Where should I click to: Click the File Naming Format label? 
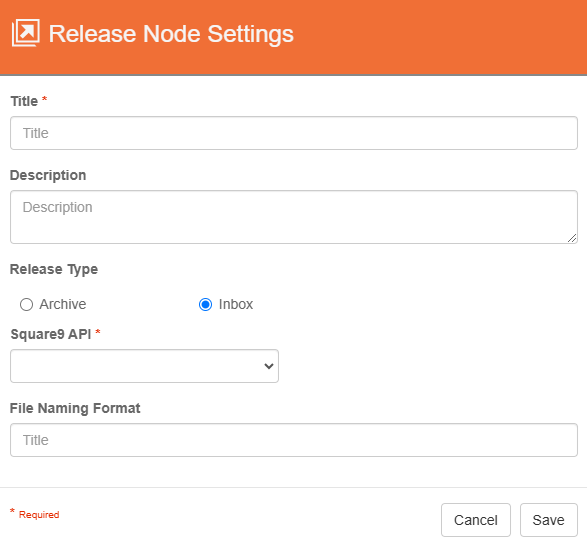tap(75, 408)
